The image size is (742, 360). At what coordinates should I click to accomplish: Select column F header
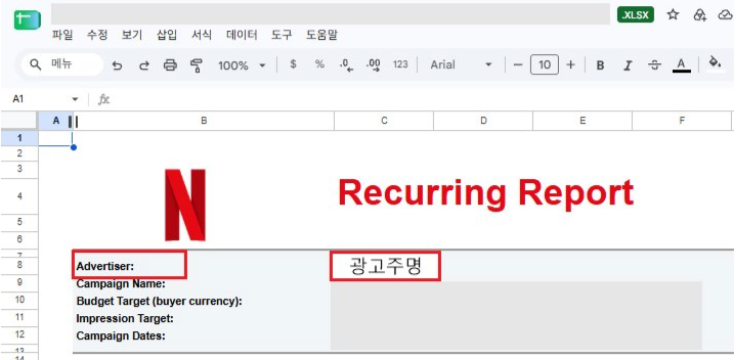(x=682, y=121)
